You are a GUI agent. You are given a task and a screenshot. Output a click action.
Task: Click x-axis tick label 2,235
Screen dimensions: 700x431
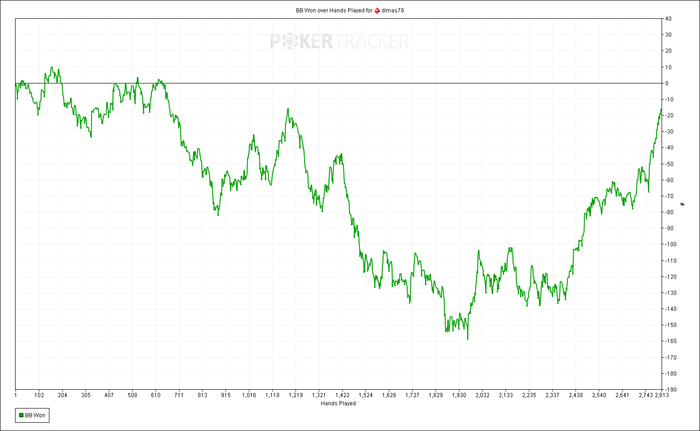(529, 395)
